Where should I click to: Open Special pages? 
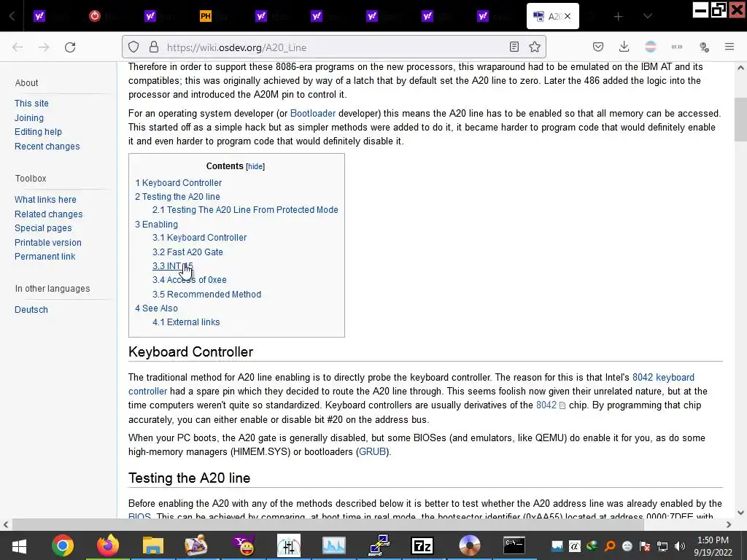[x=43, y=228]
